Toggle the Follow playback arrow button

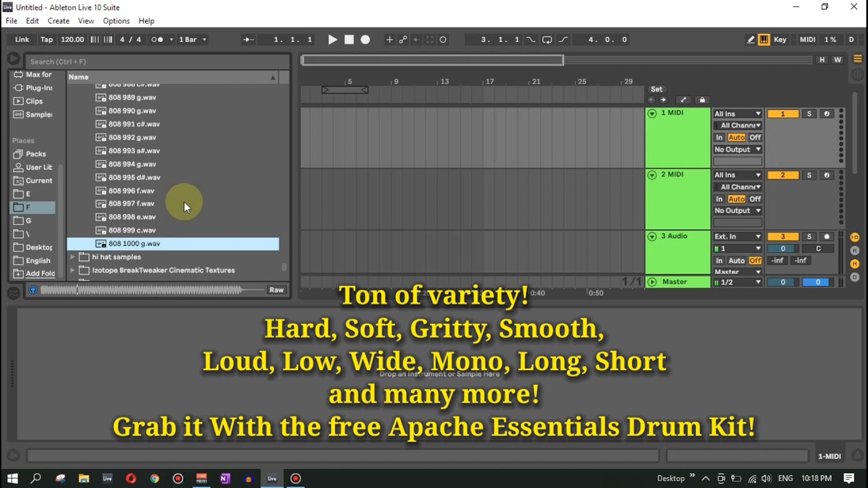(248, 39)
